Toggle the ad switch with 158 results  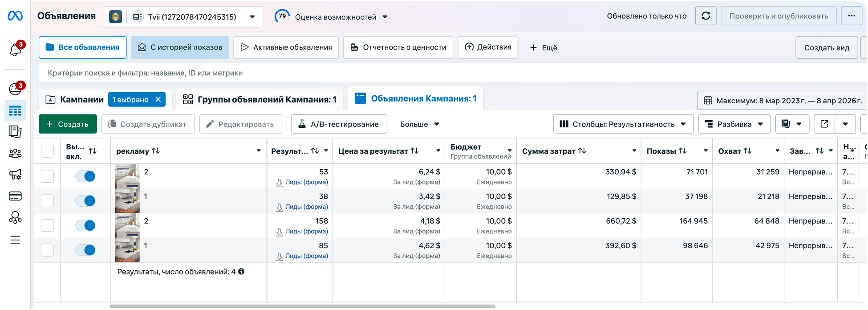click(x=85, y=225)
